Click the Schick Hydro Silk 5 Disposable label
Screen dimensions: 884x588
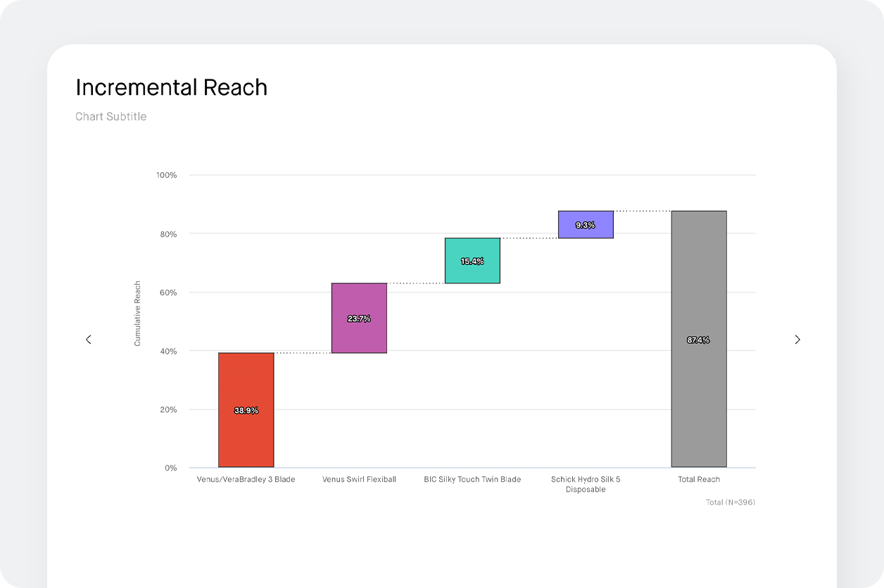click(586, 484)
